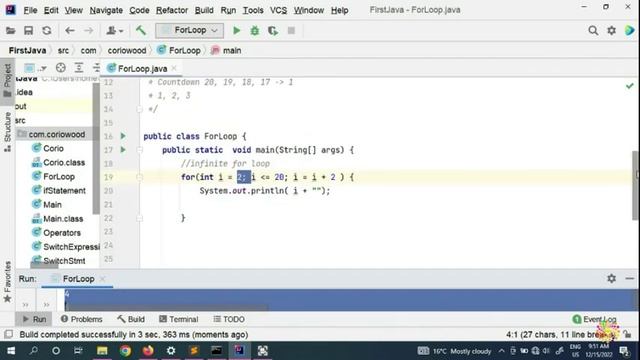Hide the Run panel with minimize icon

pos(630,278)
